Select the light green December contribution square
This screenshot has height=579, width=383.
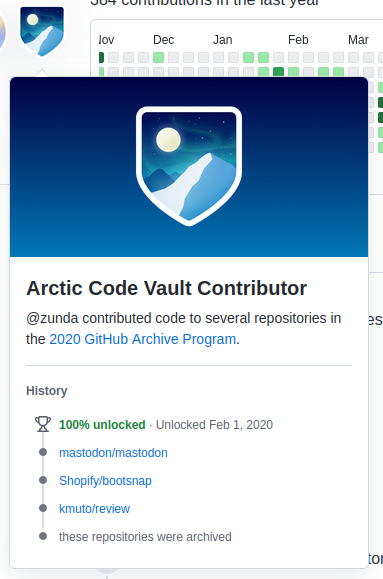tap(158, 57)
